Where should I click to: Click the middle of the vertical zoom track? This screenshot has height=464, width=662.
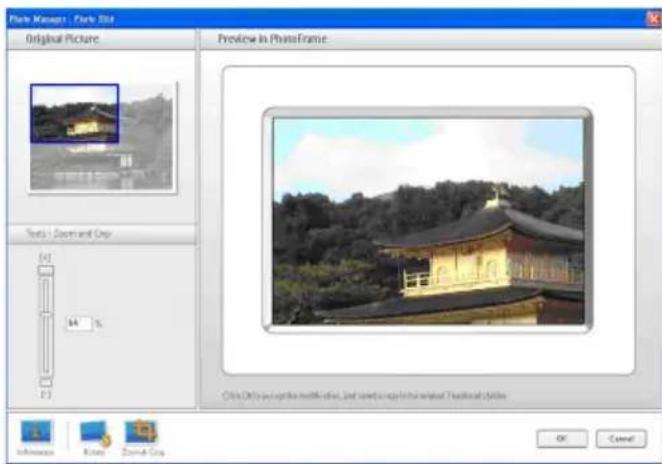pos(45,325)
